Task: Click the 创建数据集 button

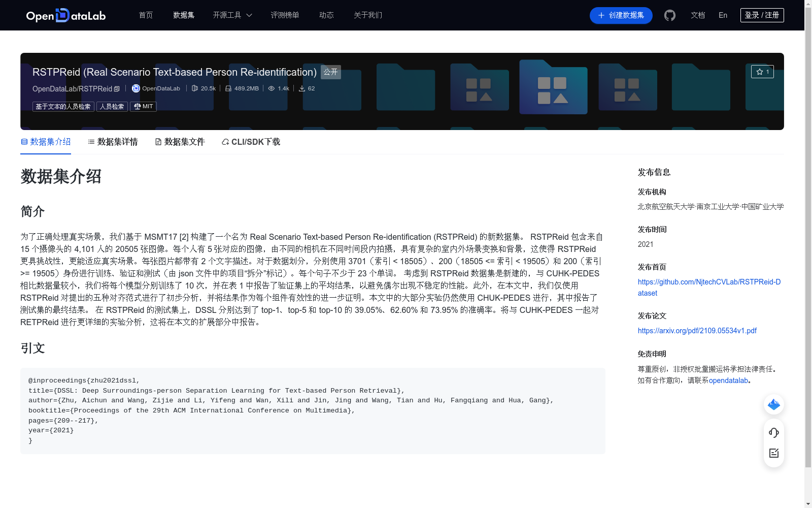Action: [x=621, y=15]
